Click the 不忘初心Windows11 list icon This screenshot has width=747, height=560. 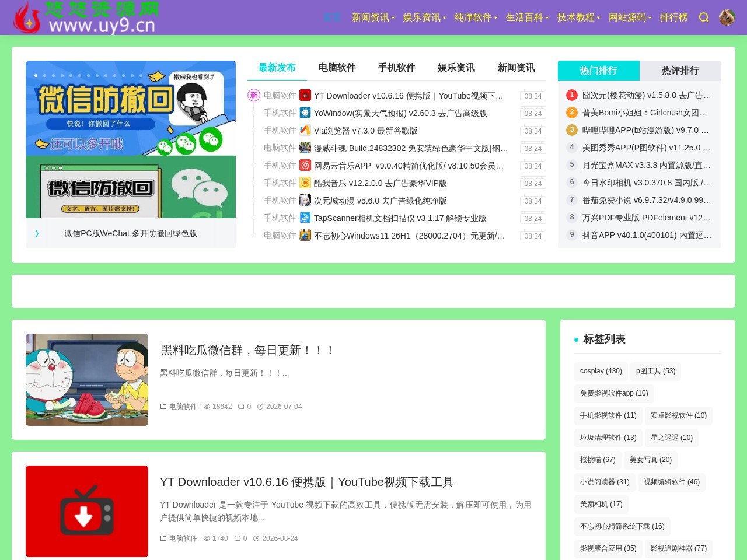click(305, 236)
